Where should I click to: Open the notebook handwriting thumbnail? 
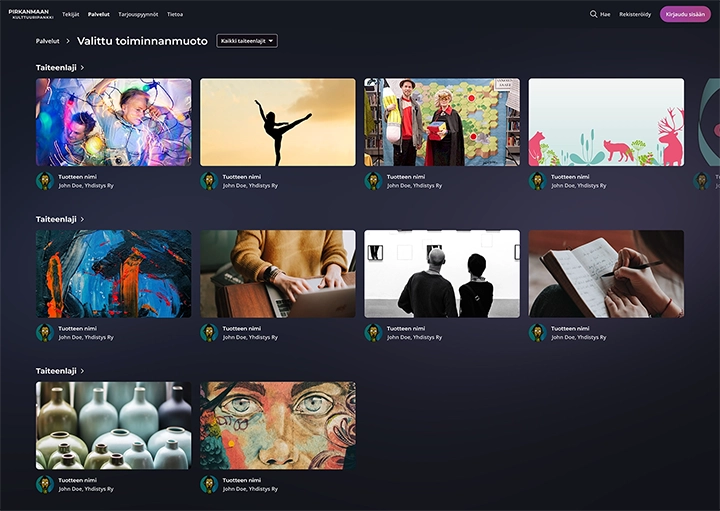click(606, 274)
